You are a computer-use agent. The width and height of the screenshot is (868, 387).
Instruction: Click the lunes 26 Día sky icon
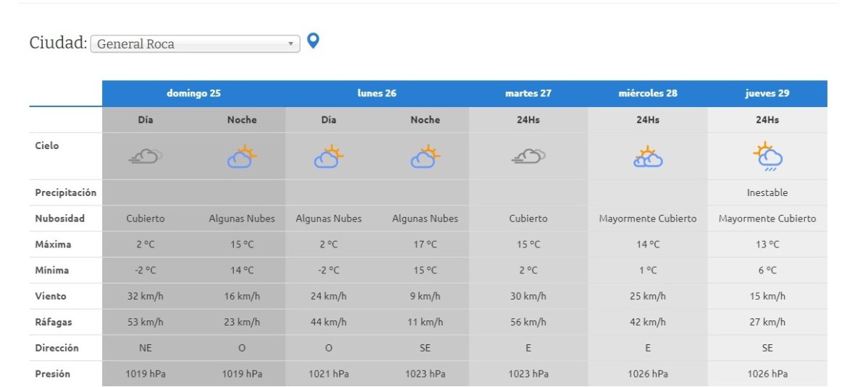click(329, 156)
